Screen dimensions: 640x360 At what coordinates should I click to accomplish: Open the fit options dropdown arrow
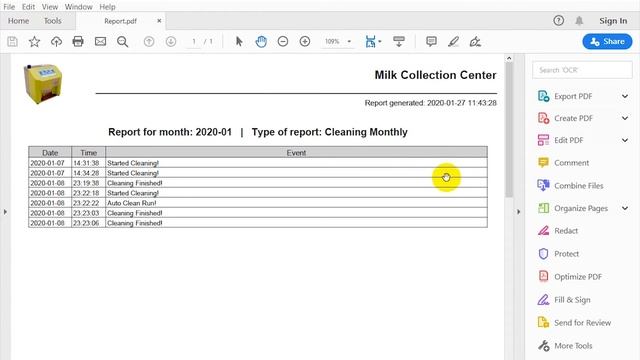[x=380, y=41]
